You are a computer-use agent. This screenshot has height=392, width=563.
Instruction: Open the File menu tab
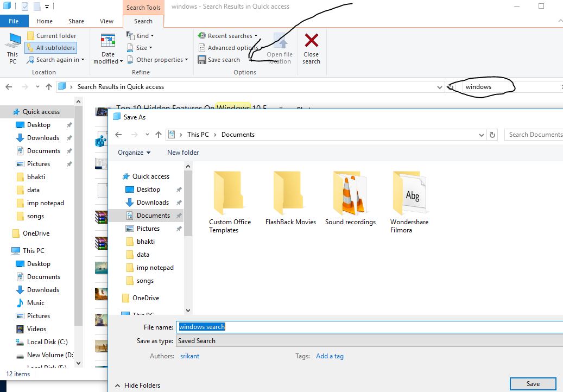tap(14, 21)
